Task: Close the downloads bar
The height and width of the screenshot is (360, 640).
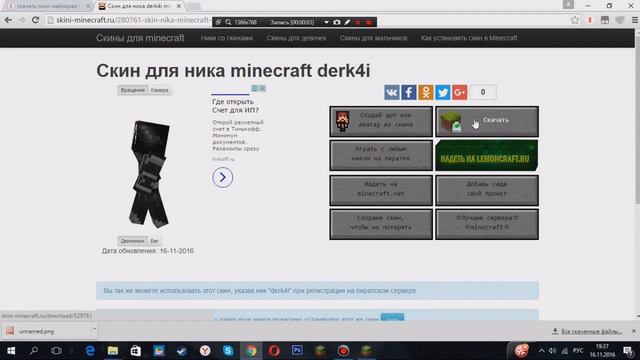Action: pyautogui.click(x=633, y=331)
